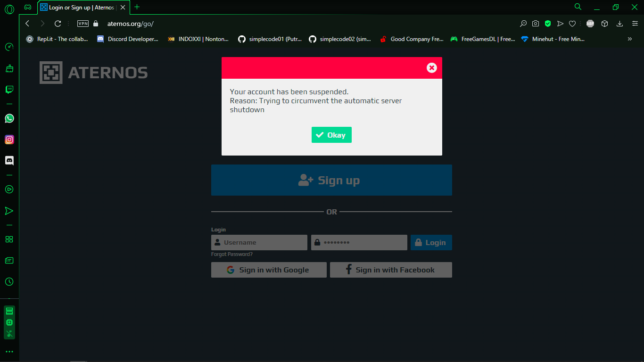Open the Easy Setup sliders icon
The image size is (644, 362).
(635, 24)
